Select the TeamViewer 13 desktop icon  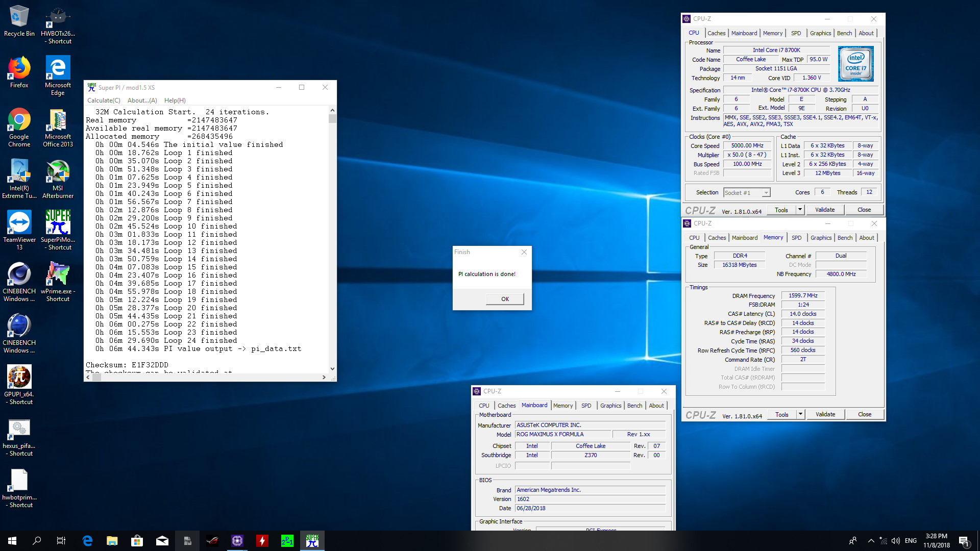click(x=19, y=231)
